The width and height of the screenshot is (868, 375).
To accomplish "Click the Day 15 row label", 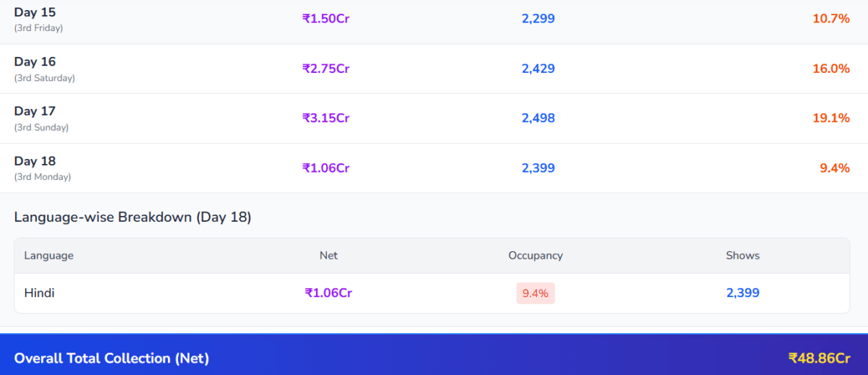I will click(35, 13).
